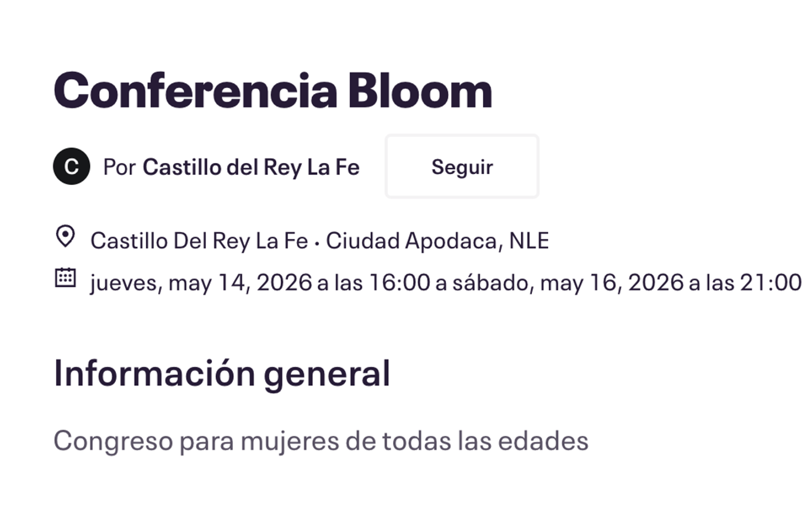
Task: Click the 16:00 start time
Action: [399, 283]
